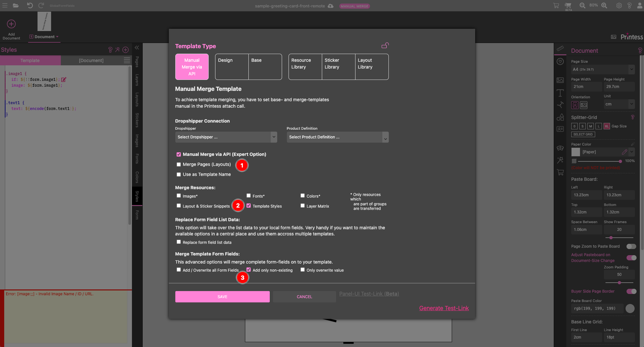The image size is (644, 347).
Task: Select the text tool icon in right toolbar
Action: pyautogui.click(x=560, y=93)
